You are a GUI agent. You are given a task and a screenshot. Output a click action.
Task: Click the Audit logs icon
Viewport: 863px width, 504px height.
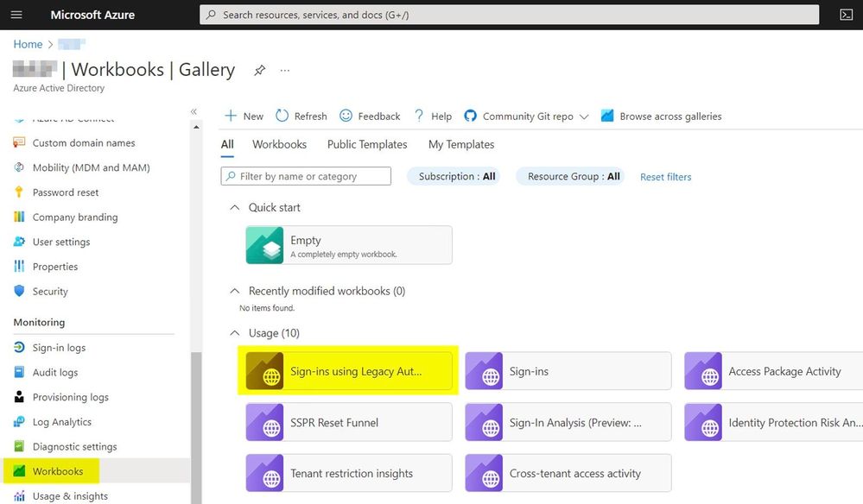(x=19, y=372)
